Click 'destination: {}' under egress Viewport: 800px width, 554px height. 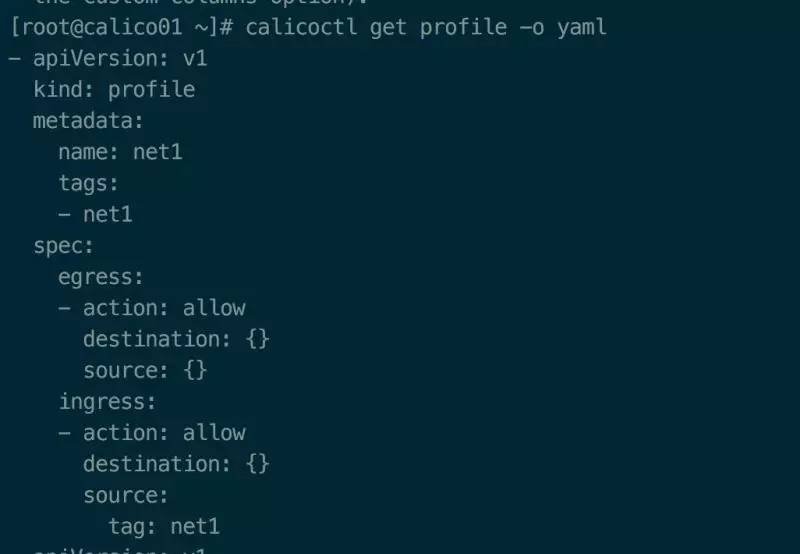tap(176, 339)
